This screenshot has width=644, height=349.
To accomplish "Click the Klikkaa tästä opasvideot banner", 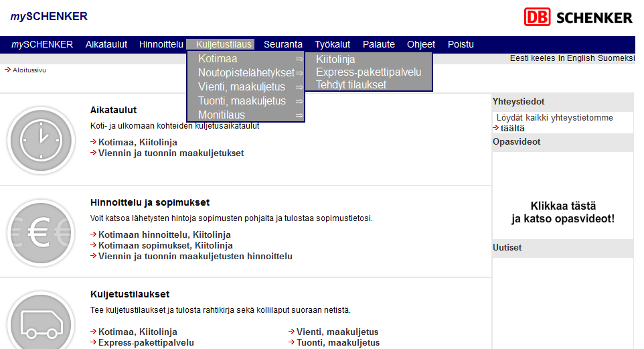I will coord(563,212).
